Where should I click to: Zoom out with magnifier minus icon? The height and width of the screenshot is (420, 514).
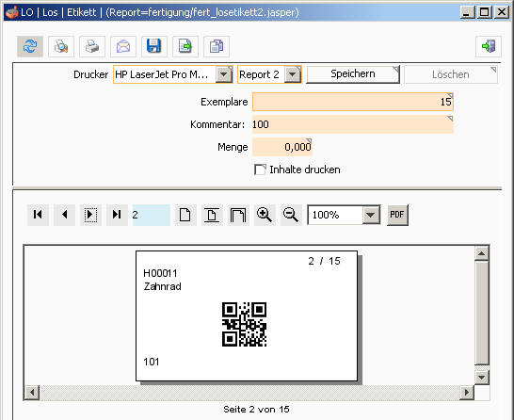point(291,215)
